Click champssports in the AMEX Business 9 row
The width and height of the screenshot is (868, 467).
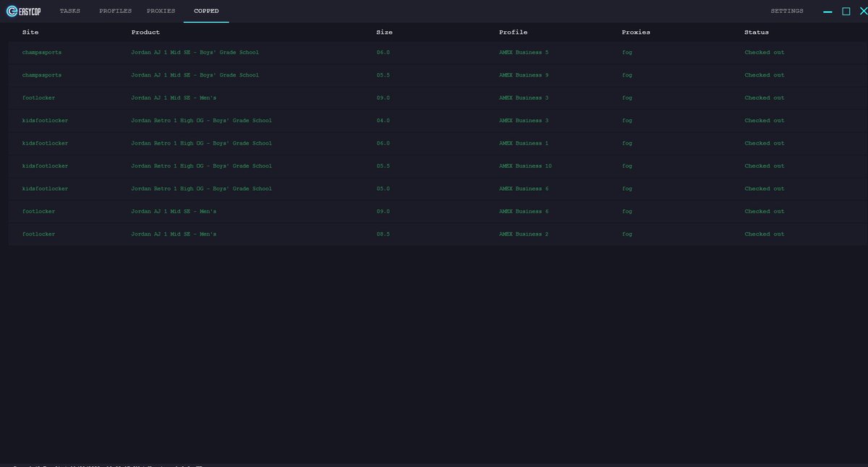tap(42, 75)
